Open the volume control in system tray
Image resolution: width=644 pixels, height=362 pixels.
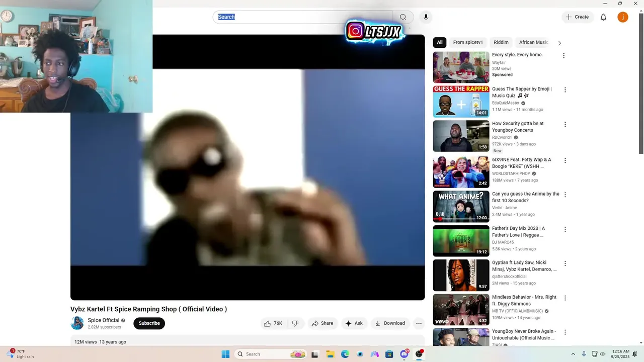602,354
